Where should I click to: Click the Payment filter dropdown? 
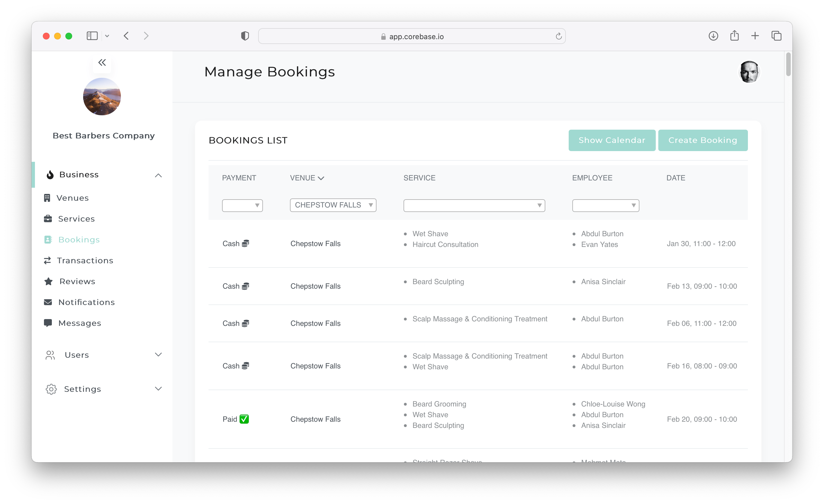(242, 205)
